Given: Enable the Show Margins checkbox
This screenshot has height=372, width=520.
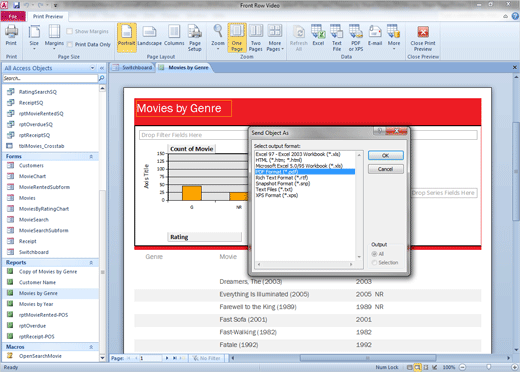Looking at the screenshot, I should tap(70, 31).
